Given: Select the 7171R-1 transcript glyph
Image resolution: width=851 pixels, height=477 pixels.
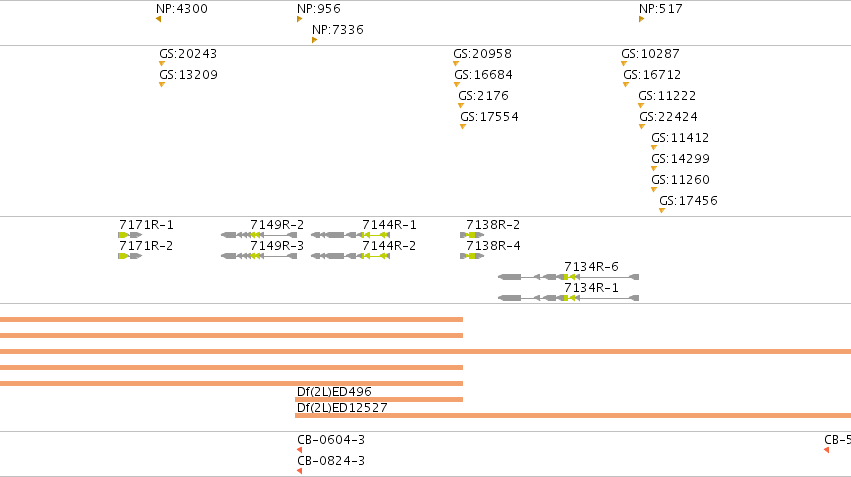Looking at the screenshot, I should pyautogui.click(x=130, y=235).
